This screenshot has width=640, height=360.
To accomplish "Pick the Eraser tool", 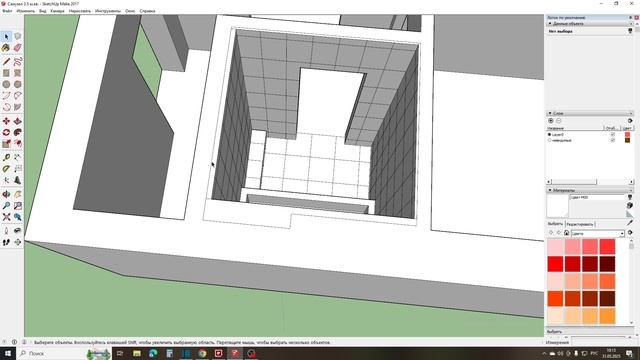I will pyautogui.click(x=18, y=48).
